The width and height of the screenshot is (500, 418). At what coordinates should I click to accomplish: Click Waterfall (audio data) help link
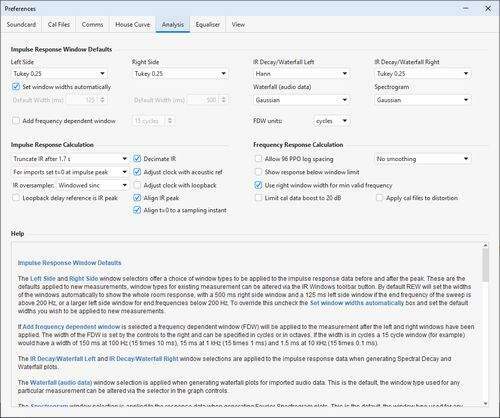tap(61, 383)
